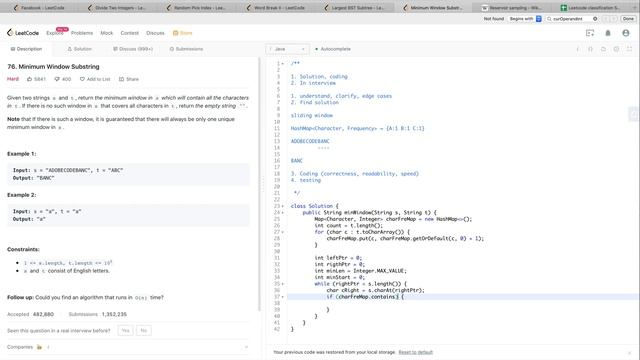Switch to the Submissions tab
The width and height of the screenshot is (640, 360).
[186, 49]
